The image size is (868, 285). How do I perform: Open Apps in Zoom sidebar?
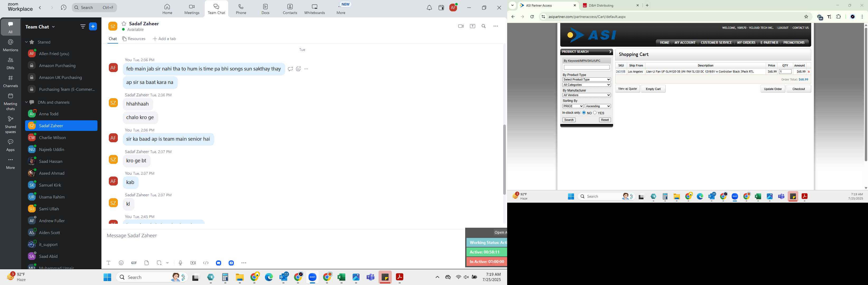point(11,145)
